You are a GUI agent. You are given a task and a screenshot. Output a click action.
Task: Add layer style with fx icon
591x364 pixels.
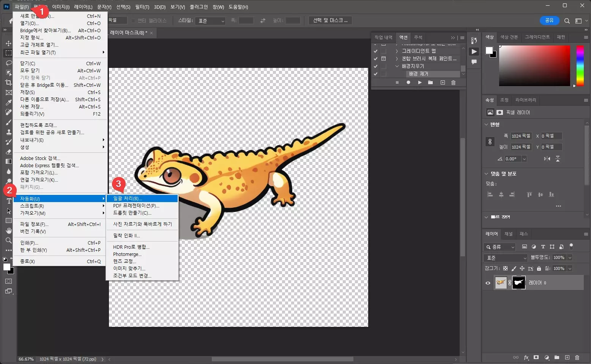[x=526, y=358]
